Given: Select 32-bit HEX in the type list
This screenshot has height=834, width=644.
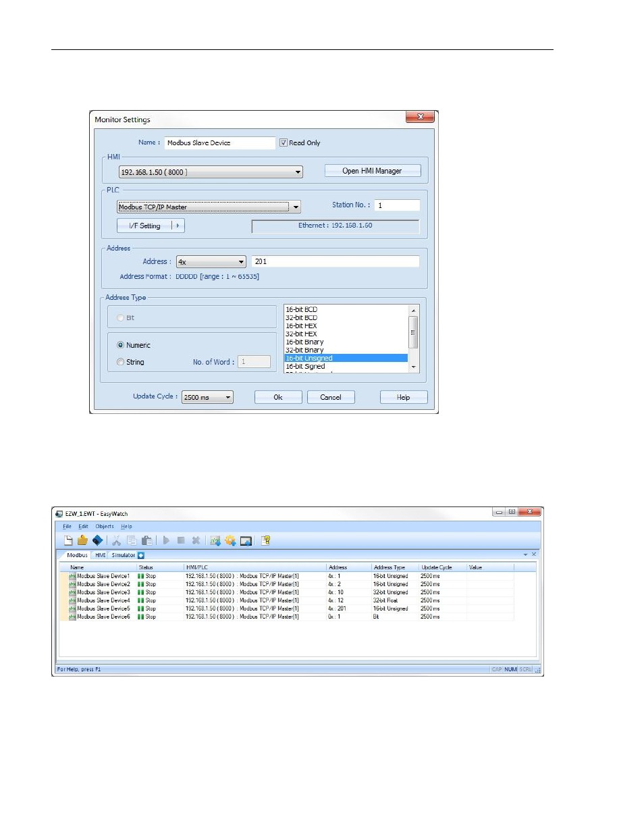Looking at the screenshot, I should tap(346, 334).
